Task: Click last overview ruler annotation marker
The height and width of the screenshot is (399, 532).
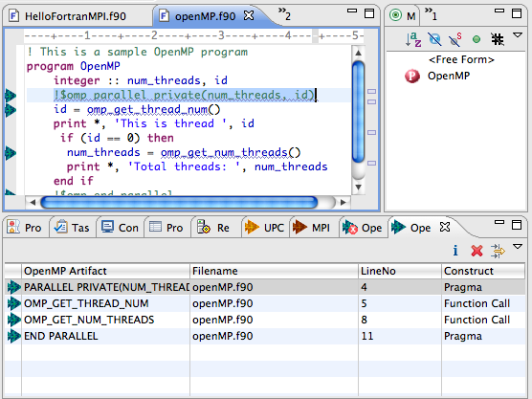Action: (372, 164)
